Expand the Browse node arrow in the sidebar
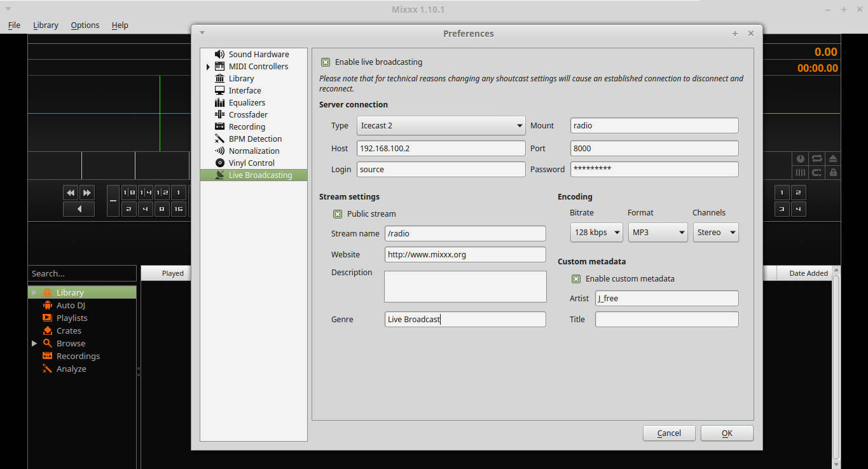868x469 pixels. tap(34, 343)
